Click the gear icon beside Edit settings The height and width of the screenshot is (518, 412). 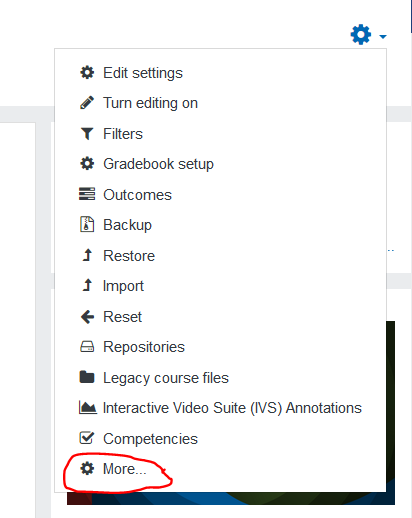87,72
